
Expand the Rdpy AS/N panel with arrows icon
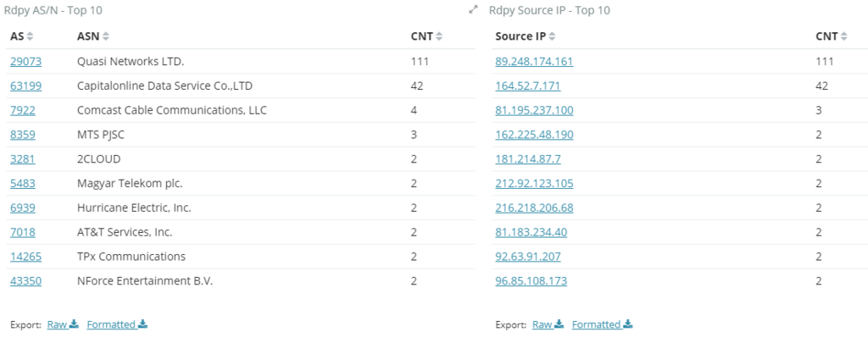[473, 9]
